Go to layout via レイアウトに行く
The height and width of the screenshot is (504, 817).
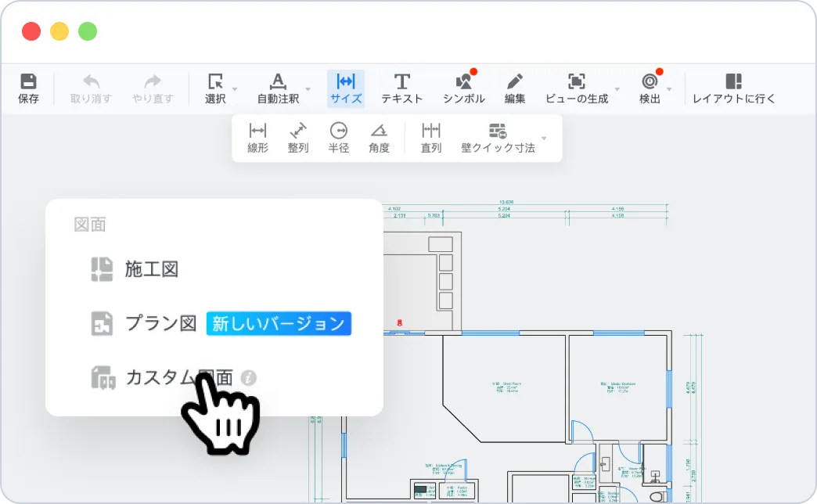click(x=733, y=88)
